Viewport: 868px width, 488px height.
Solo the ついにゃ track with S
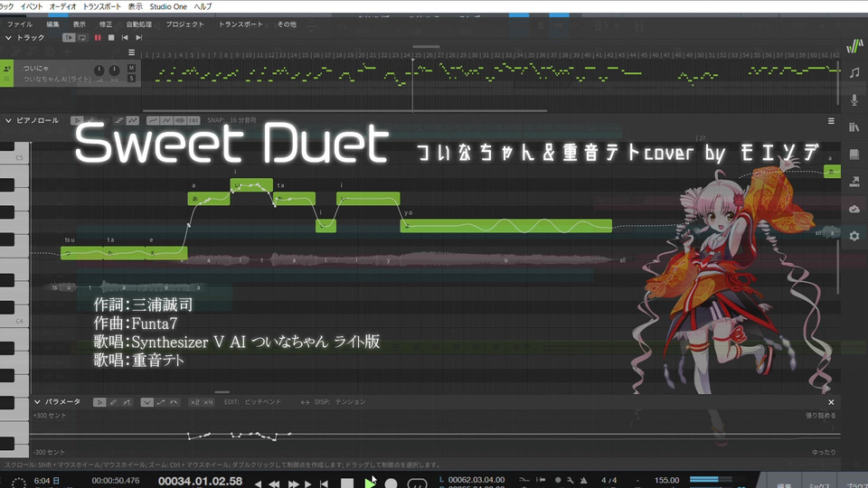coord(131,79)
